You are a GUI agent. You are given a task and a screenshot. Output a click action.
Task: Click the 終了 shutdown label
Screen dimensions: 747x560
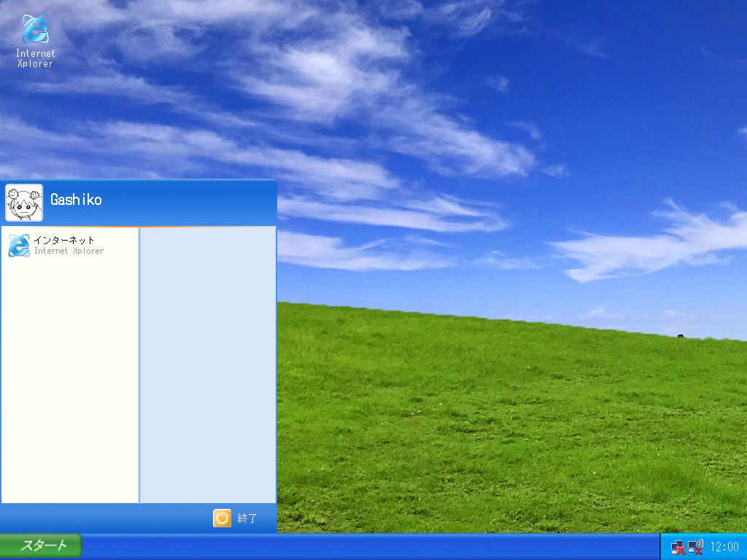click(247, 518)
